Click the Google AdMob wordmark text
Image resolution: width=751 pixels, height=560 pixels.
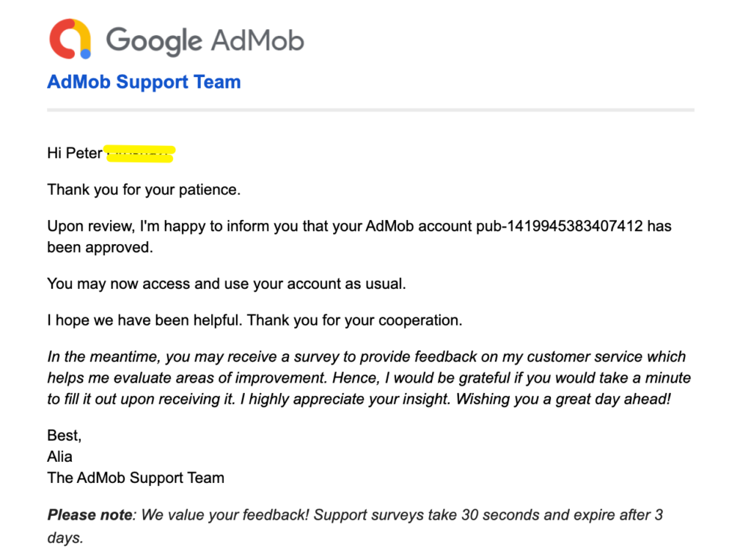pyautogui.click(x=205, y=41)
